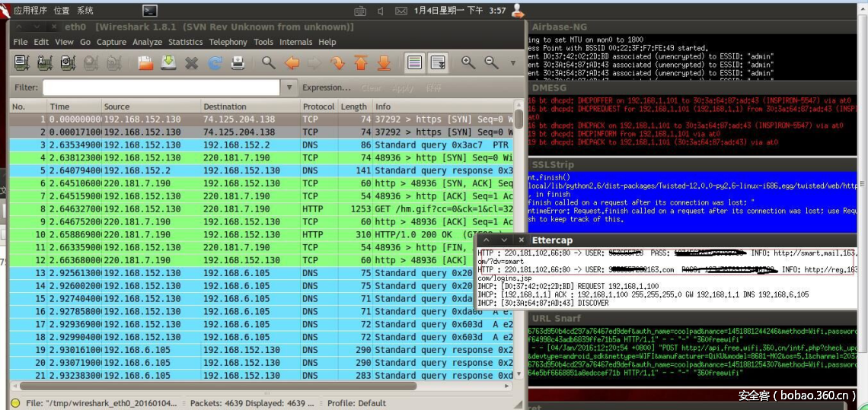Image resolution: width=868 pixels, height=410 pixels.
Task: Click the mail envelope icon in panel
Action: point(401,11)
